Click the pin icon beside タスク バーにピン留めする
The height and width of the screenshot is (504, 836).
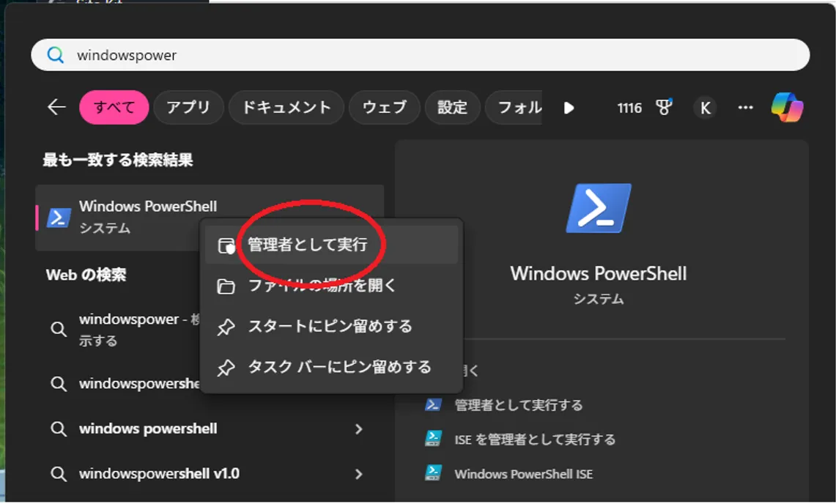tap(226, 368)
